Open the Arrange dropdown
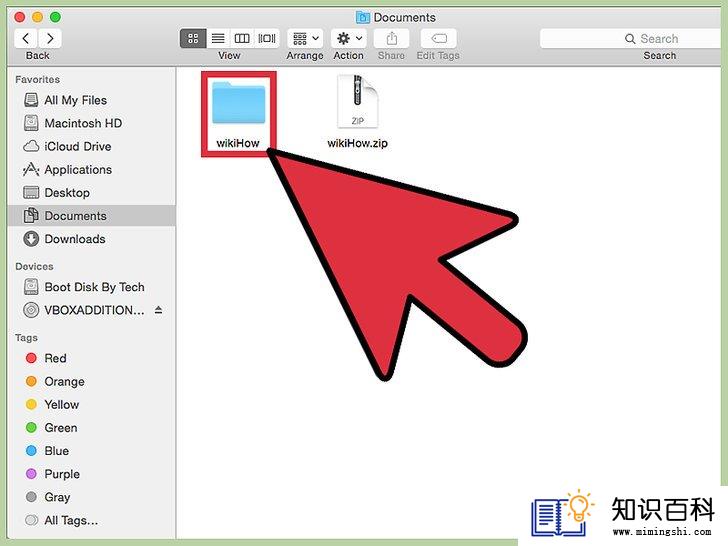The width and height of the screenshot is (728, 546). (x=305, y=39)
